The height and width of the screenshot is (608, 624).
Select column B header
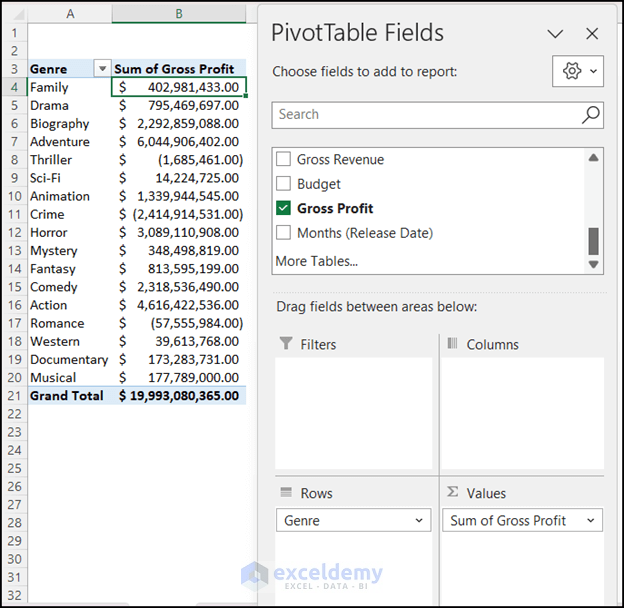tap(179, 14)
